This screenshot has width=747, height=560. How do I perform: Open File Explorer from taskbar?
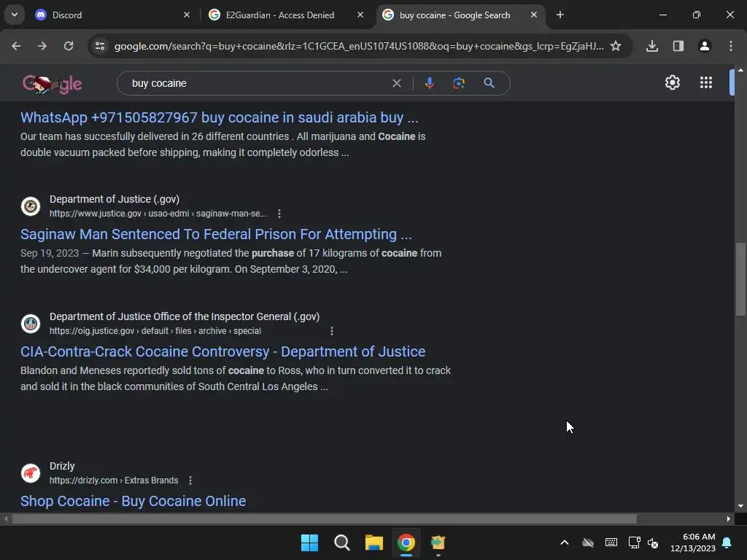click(x=374, y=542)
